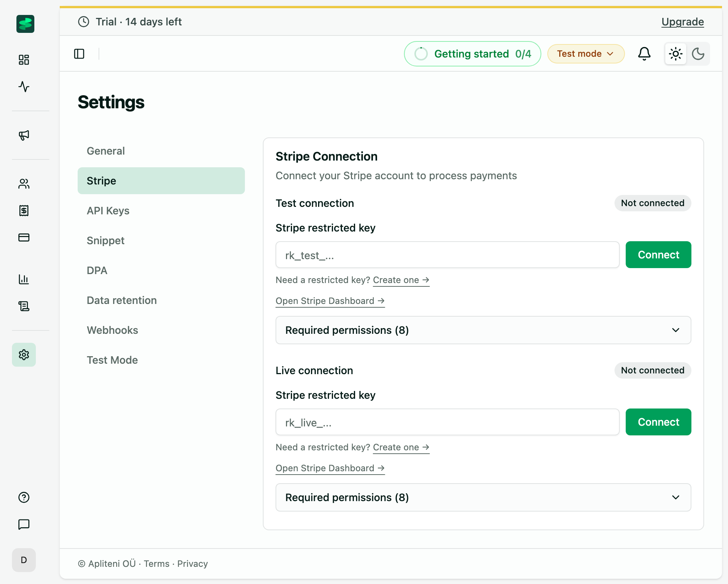
Task: Open the scroll logs icon in sidebar
Action: [24, 306]
